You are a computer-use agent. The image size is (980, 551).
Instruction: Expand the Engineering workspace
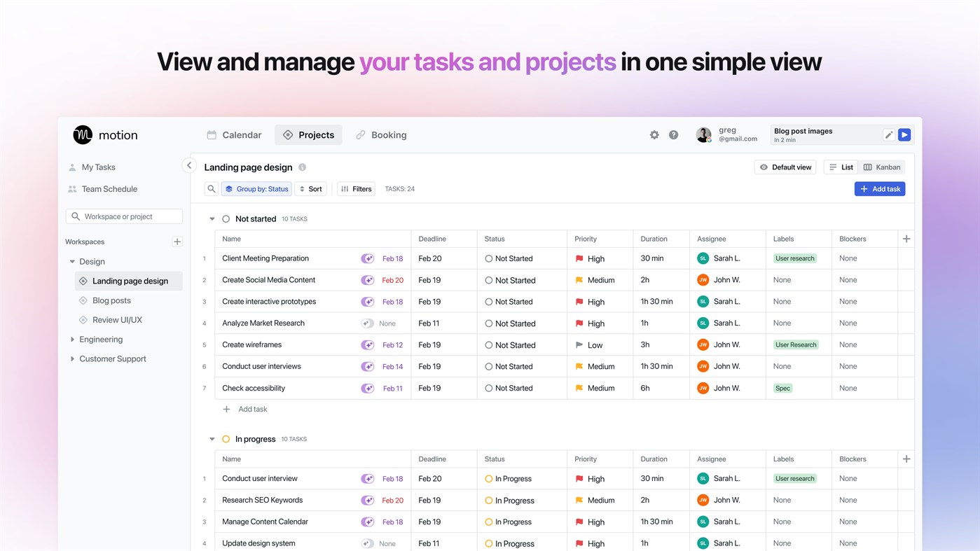pos(71,339)
